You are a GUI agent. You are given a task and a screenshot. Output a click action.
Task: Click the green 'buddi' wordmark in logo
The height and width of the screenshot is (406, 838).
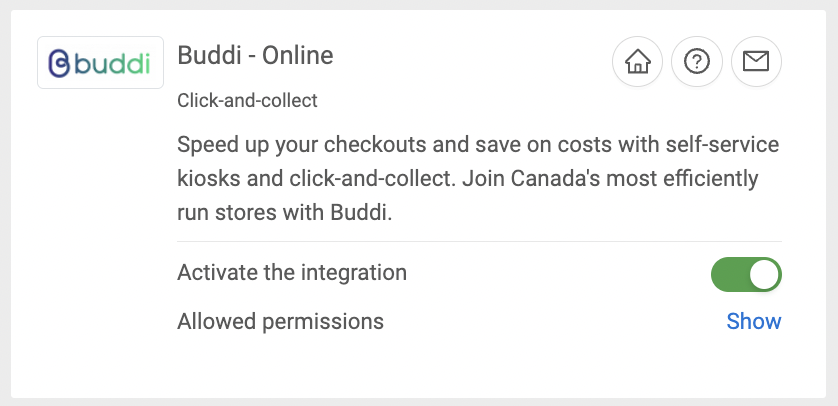[x=112, y=63]
